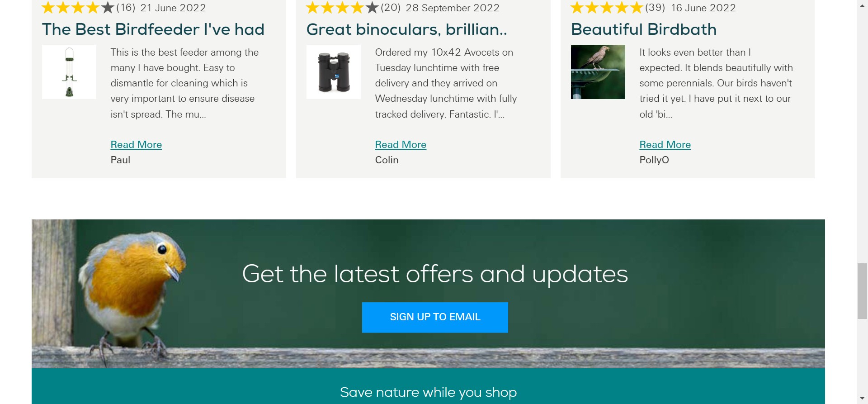Open Paul's birdfeeder review Read More link
The width and height of the screenshot is (868, 404).
(136, 144)
